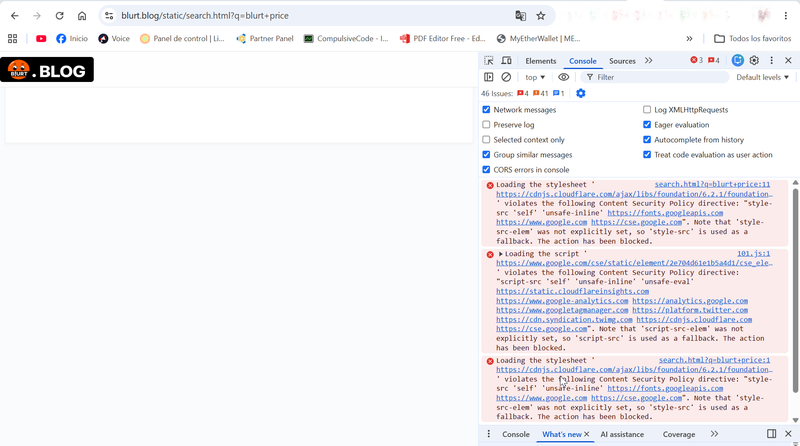Viewport: 800px width, 446px height.
Task: Open the drawer three-dot menu
Action: 488,434
